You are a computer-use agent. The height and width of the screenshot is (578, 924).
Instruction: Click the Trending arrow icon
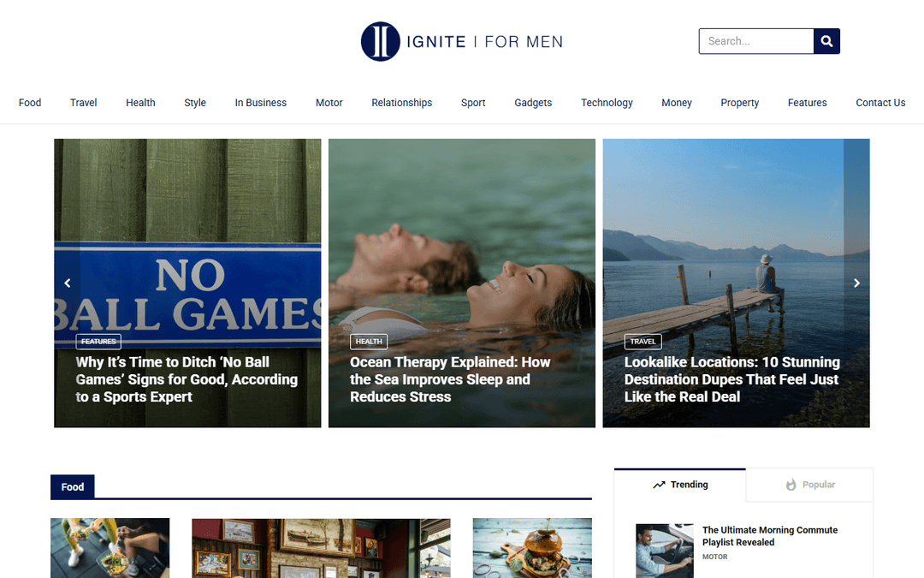(659, 485)
